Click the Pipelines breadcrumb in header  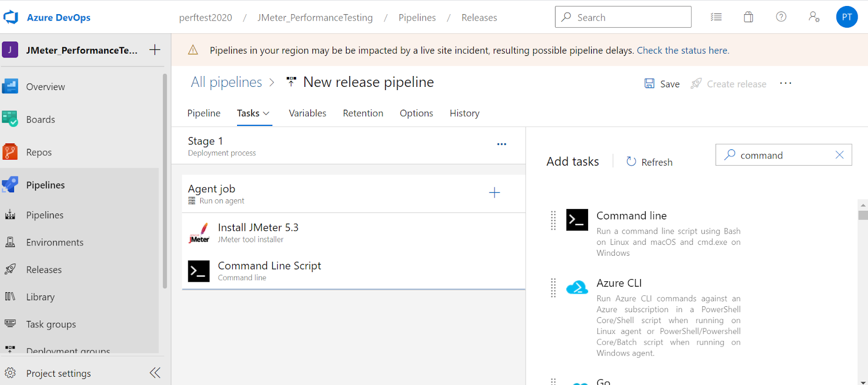click(x=417, y=18)
